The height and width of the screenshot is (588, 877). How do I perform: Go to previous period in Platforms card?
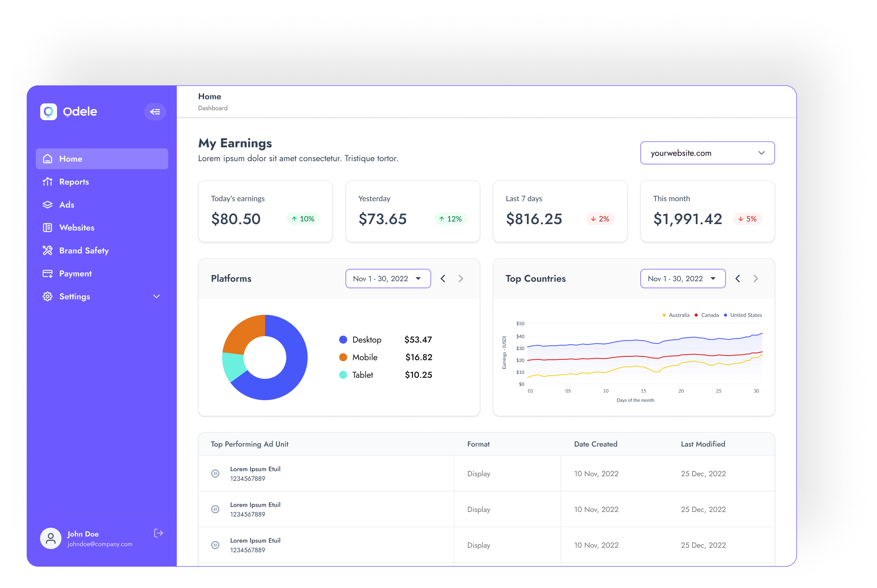click(x=443, y=279)
